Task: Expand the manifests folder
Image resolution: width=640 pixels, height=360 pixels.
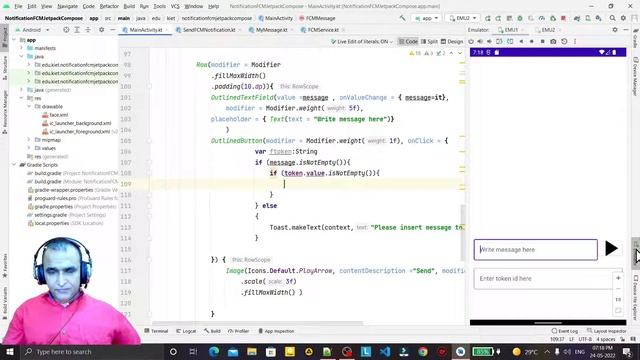Action: 22,48
